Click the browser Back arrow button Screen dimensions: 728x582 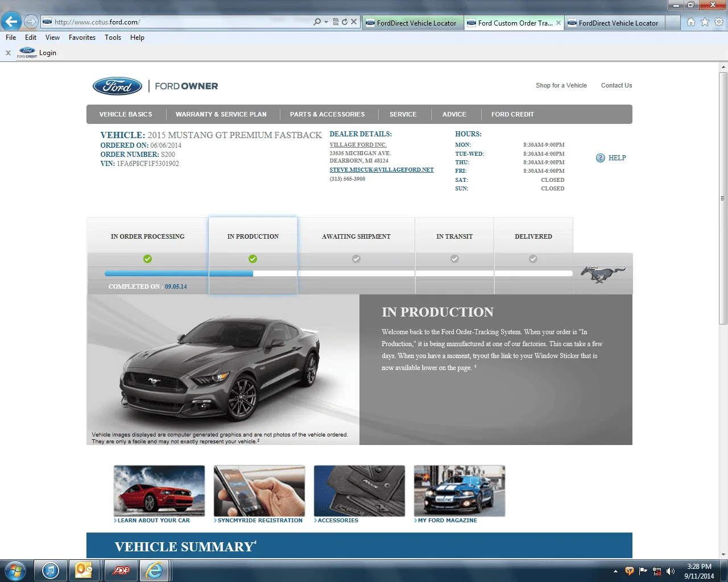[x=11, y=22]
